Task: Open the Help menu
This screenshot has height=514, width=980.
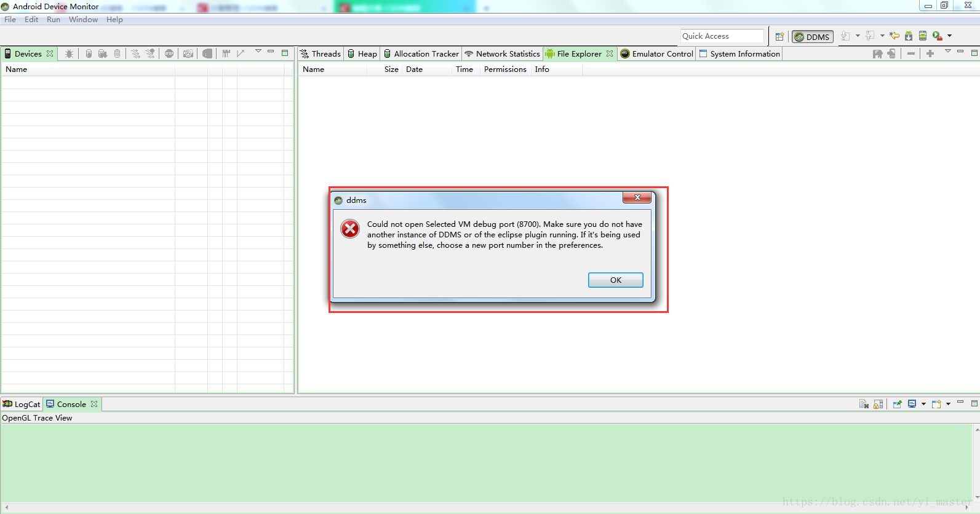Action: 114,19
